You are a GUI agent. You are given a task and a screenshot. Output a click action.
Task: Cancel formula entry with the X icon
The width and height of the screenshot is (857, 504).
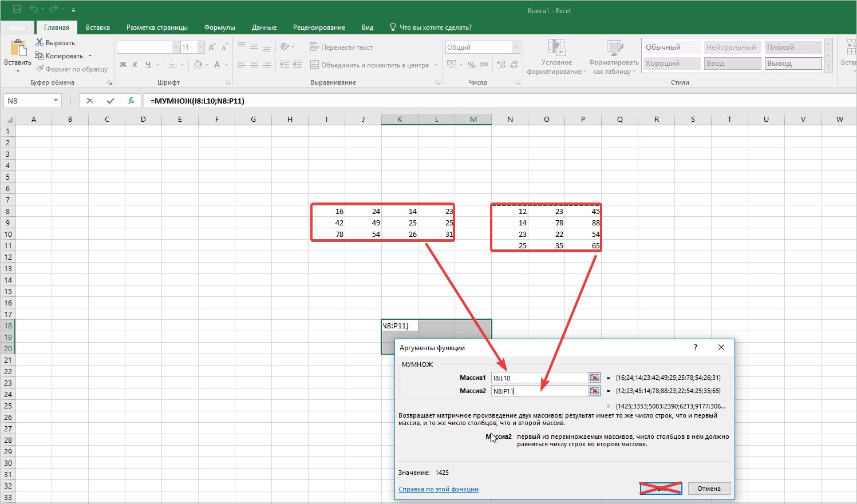pyautogui.click(x=90, y=101)
